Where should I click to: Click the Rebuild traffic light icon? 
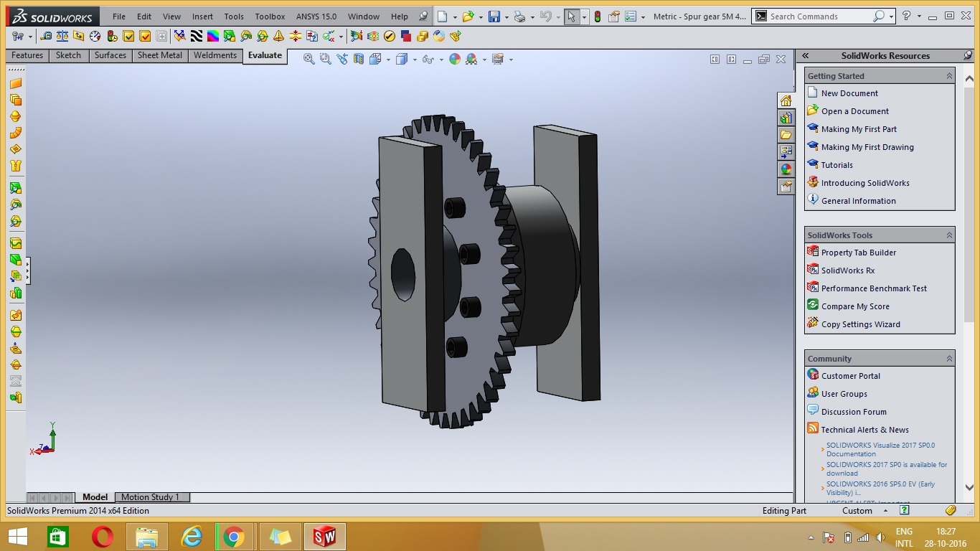(598, 17)
